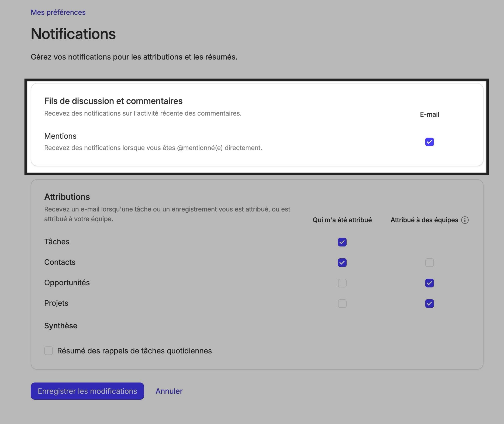Uncheck Projets assigned-to-teams checkbox

coord(429,304)
